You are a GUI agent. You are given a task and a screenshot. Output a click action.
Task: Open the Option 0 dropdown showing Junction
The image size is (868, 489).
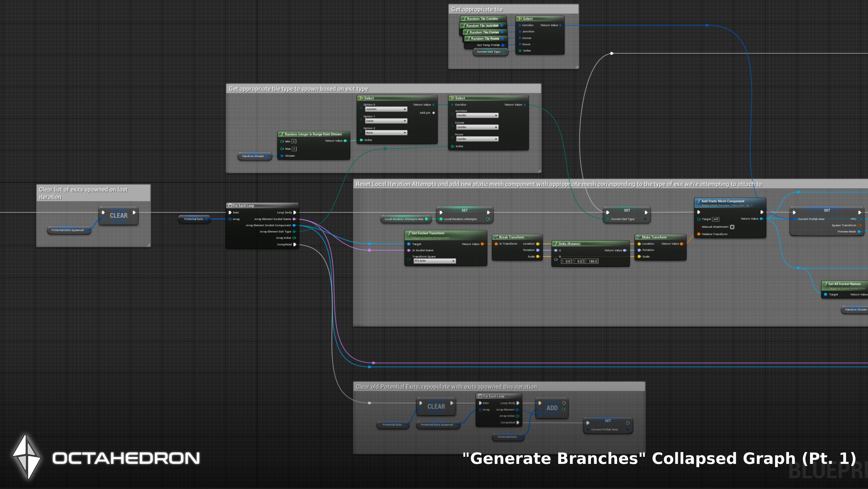(386, 109)
